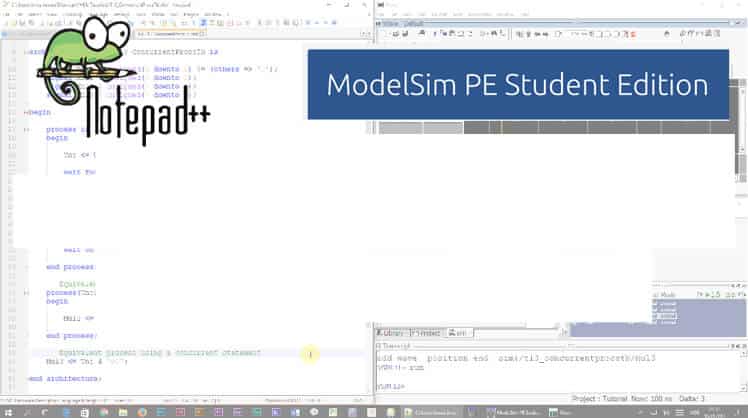Click "Delta: 3" in ModelSim status bar
This screenshot has width=748, height=418.
691,398
